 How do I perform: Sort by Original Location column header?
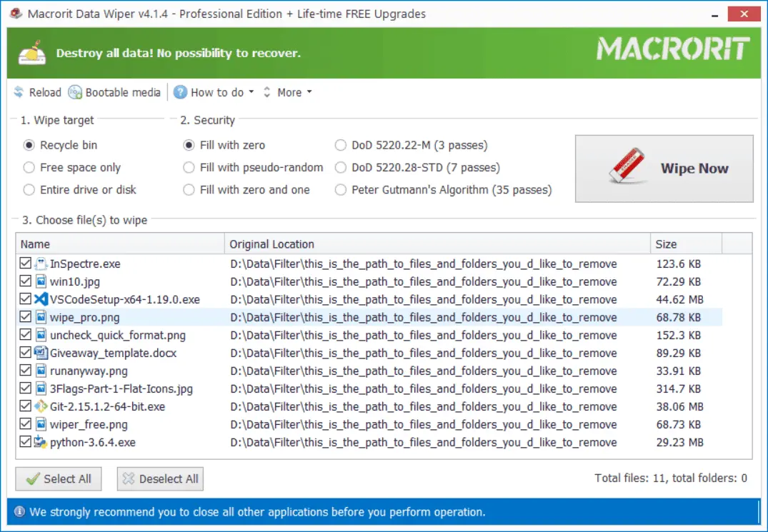[x=437, y=244]
